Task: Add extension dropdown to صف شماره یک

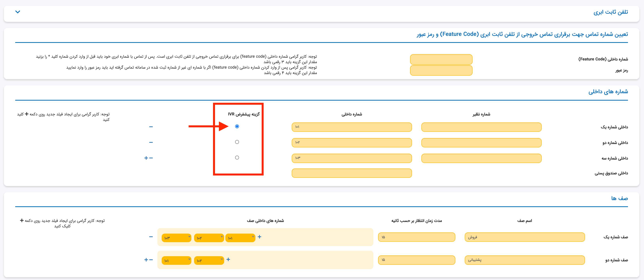Action: [x=260, y=237]
